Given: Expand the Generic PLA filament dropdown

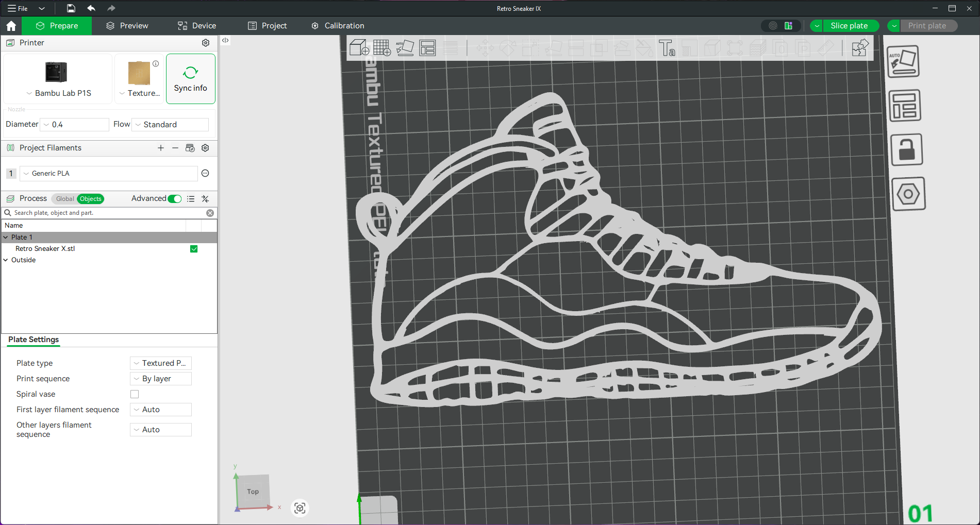Looking at the screenshot, I should [109, 174].
